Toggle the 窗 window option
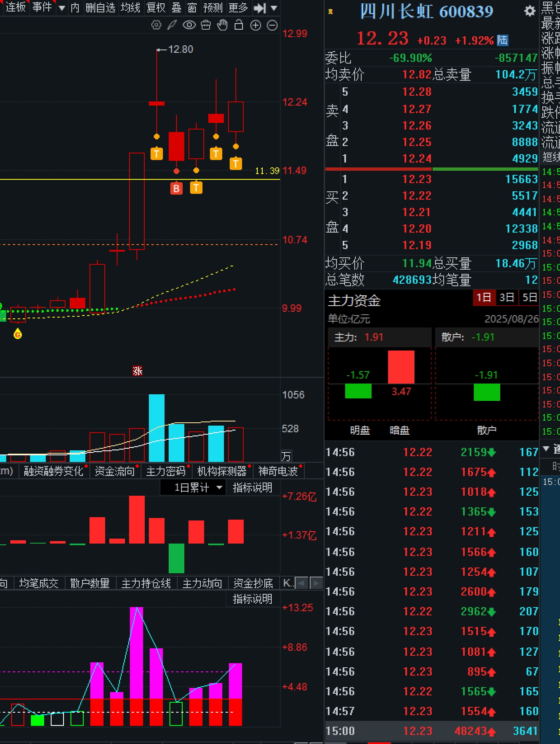The image size is (560, 744). [x=192, y=7]
